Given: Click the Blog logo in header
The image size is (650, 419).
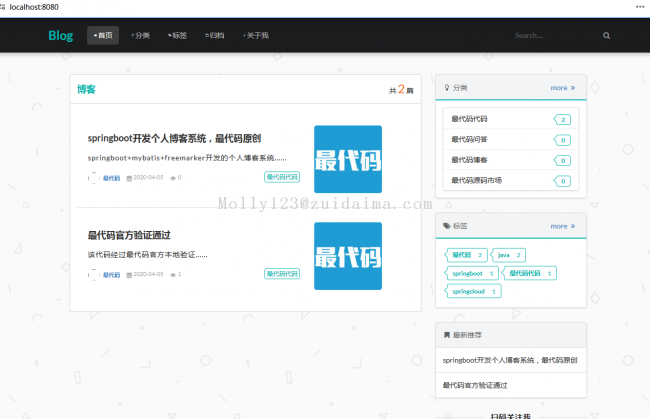Looking at the screenshot, I should click(61, 36).
